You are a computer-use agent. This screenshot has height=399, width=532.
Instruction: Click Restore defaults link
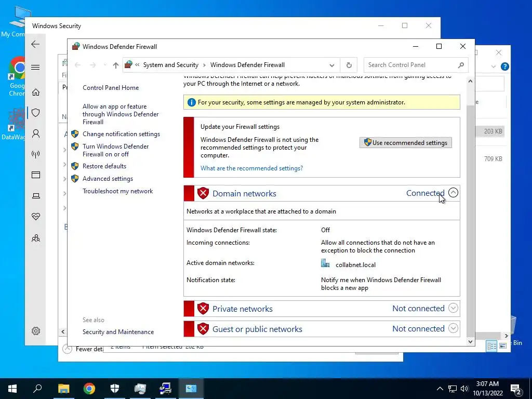click(104, 166)
